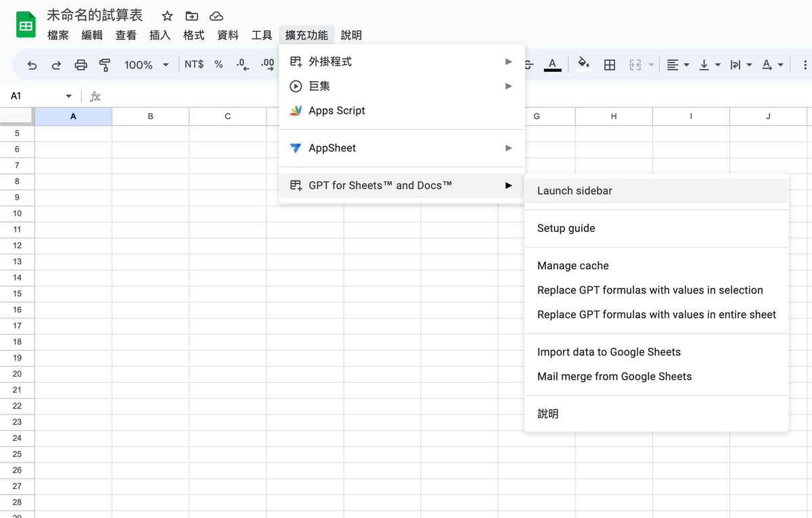Image resolution: width=812 pixels, height=518 pixels.
Task: Click the fx formula icon
Action: coord(95,97)
